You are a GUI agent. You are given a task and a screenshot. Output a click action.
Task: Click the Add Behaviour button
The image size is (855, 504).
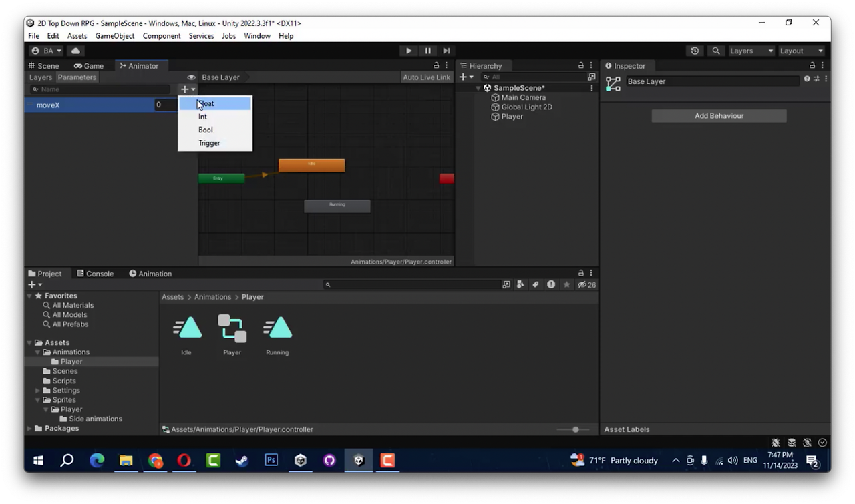pos(719,116)
